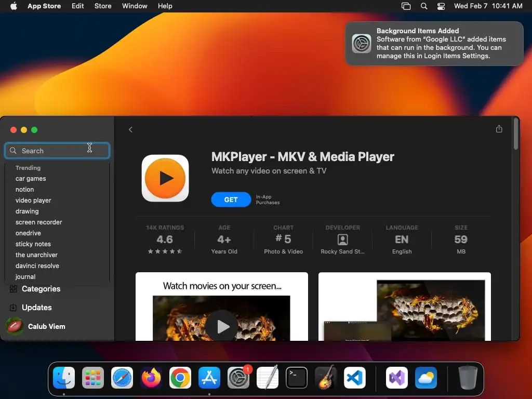The image size is (532, 399).
Task: Open Updates in the sidebar
Action: (37, 308)
